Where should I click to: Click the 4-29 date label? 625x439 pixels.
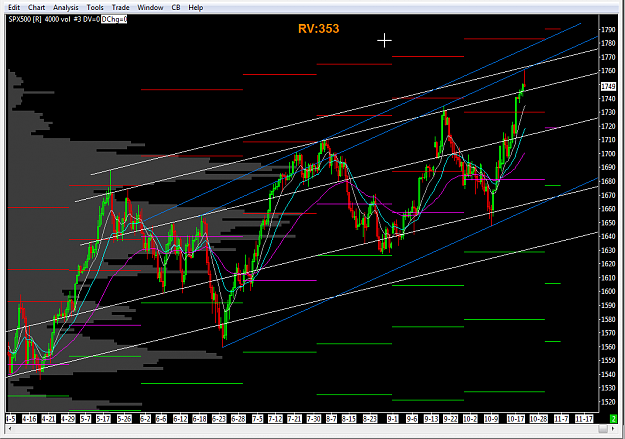67,419
